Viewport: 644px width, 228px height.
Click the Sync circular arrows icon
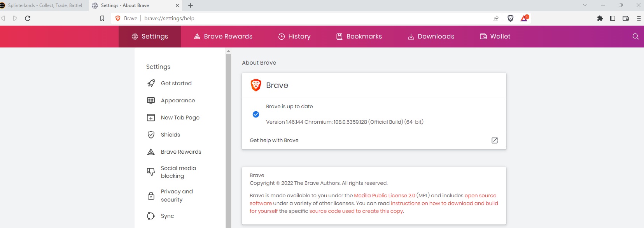(x=151, y=216)
